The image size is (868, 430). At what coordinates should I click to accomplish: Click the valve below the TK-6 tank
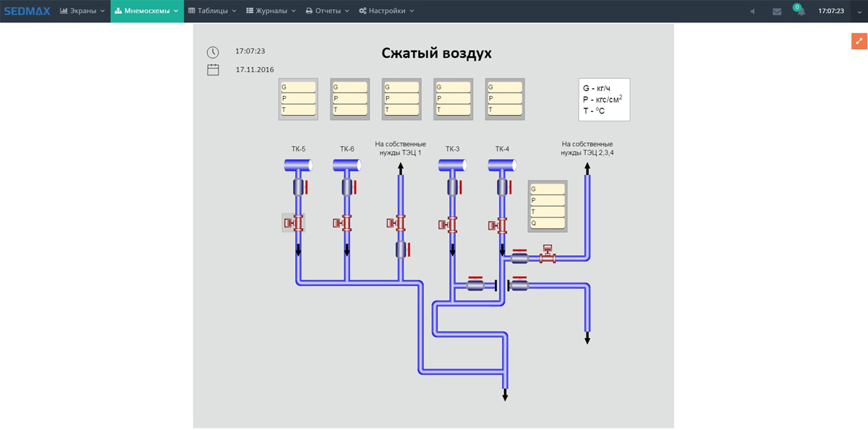point(348,188)
